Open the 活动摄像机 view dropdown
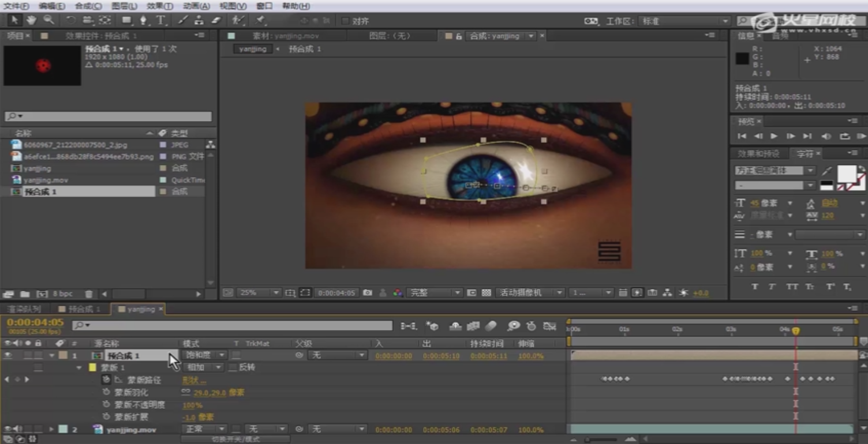The width and height of the screenshot is (868, 444). coord(530,293)
